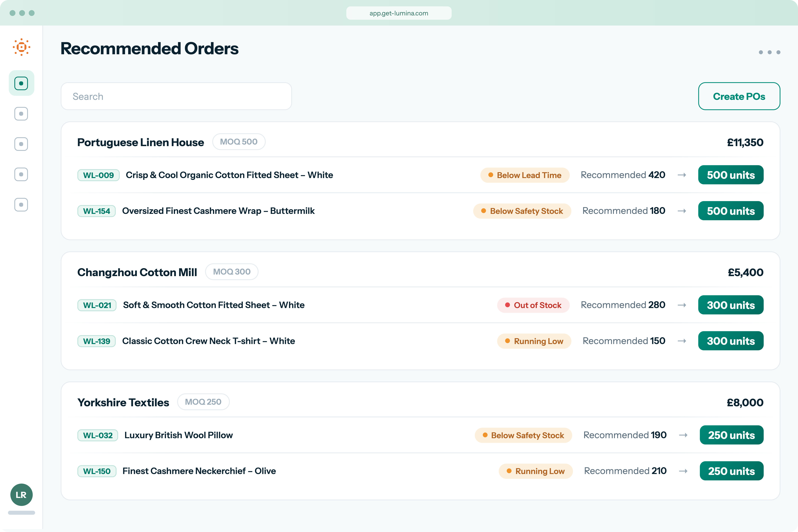798x532 pixels.
Task: Select the Yorkshire Textiles supplier name
Action: (x=123, y=402)
